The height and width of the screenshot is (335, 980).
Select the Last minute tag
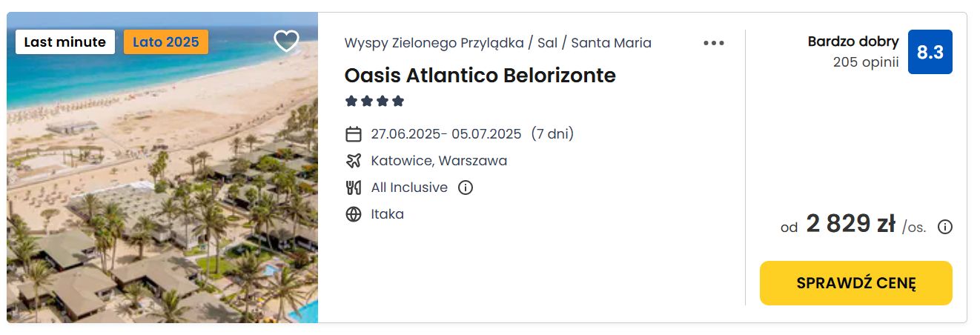(x=65, y=42)
